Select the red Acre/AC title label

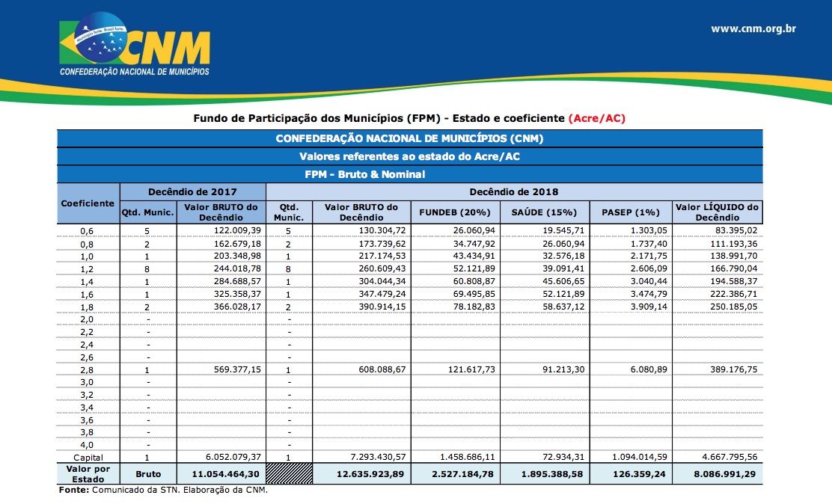[x=597, y=118]
